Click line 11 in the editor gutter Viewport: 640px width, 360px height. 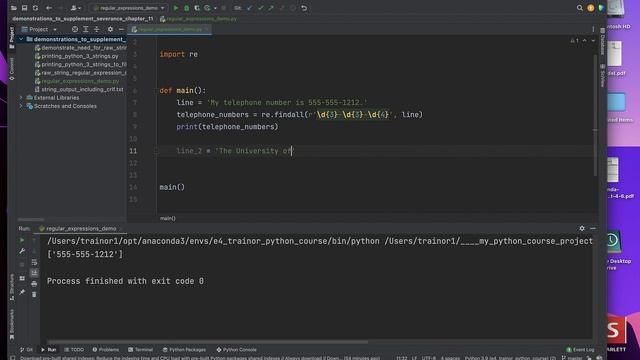(133, 151)
